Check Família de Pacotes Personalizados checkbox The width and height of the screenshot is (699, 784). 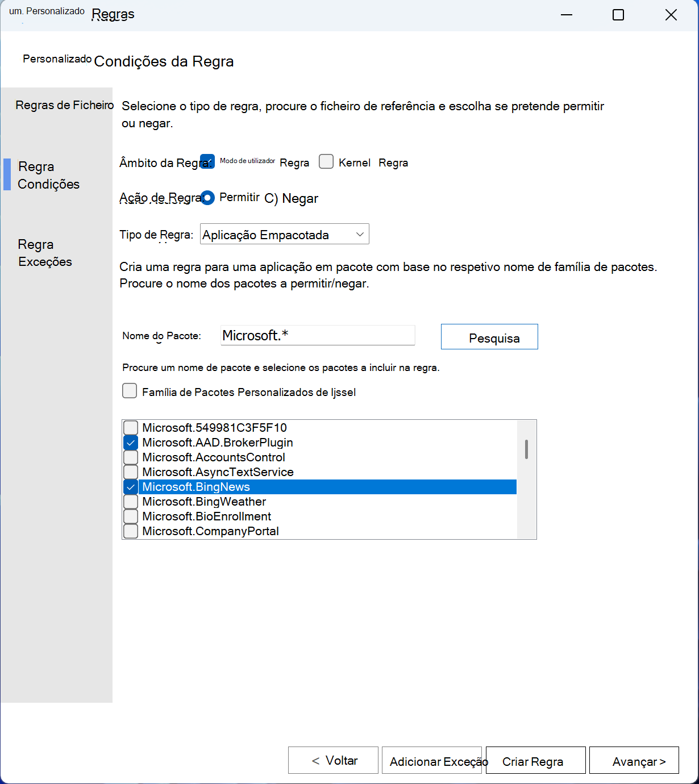(x=130, y=391)
